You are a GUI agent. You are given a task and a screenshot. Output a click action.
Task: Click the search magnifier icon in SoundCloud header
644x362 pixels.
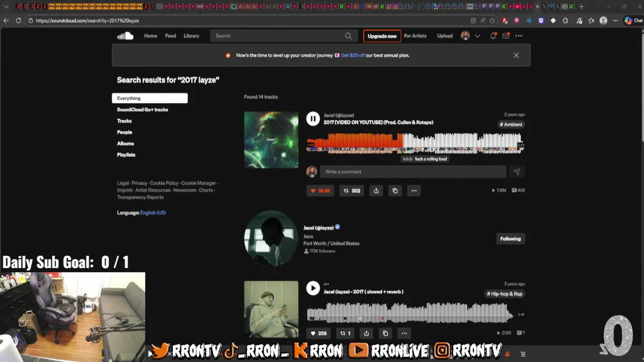point(348,36)
